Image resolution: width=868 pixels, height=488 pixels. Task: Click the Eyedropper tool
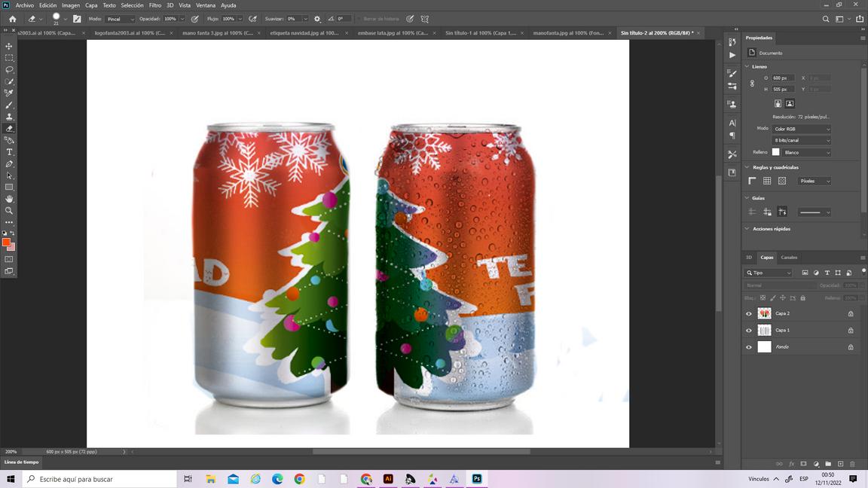[9, 93]
